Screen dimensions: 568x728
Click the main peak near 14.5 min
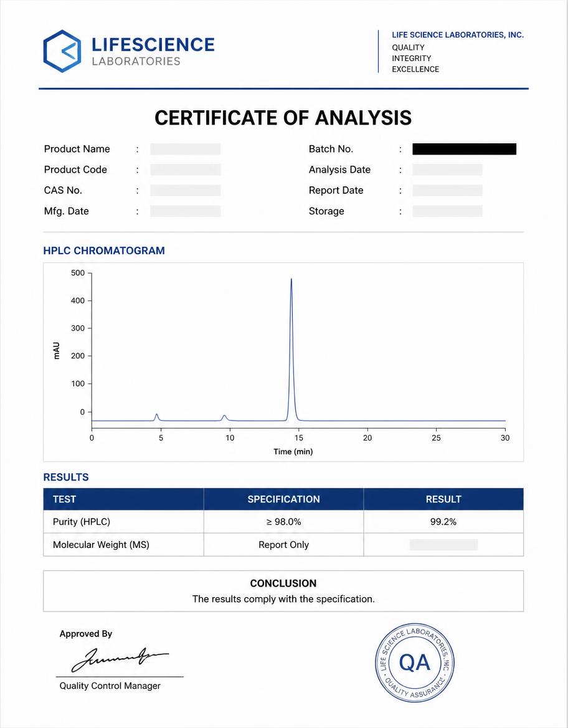(291, 348)
